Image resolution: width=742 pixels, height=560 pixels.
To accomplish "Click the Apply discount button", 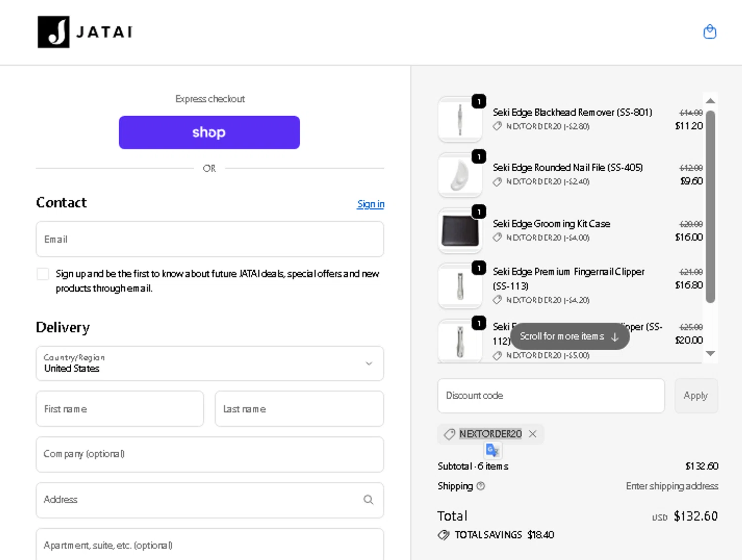I will 696,396.
